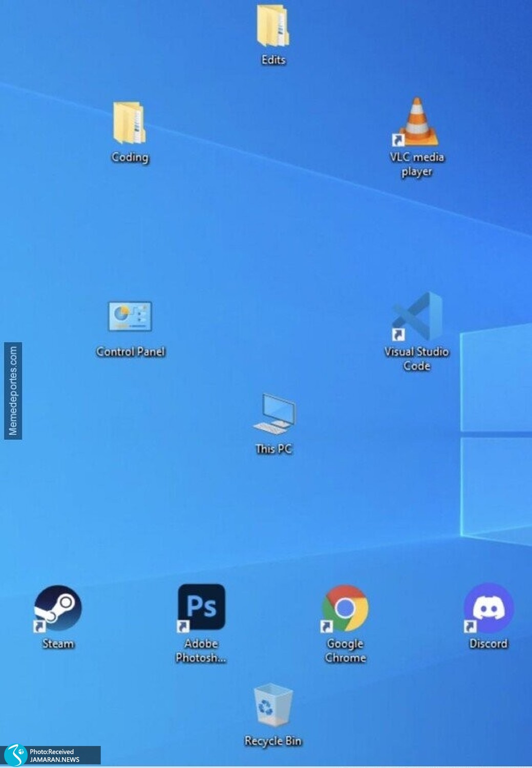Select the Adobe Photoshop Ps icon

[x=201, y=607]
